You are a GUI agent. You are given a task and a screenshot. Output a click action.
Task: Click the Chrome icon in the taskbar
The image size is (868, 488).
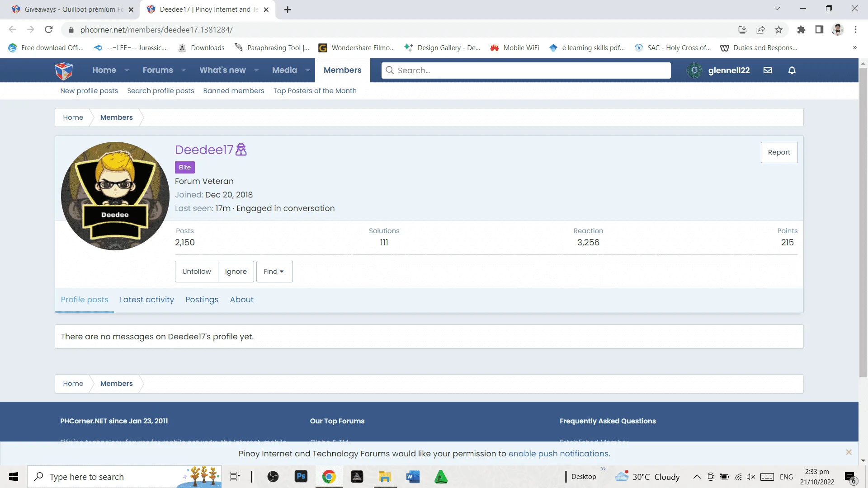[329, 477]
